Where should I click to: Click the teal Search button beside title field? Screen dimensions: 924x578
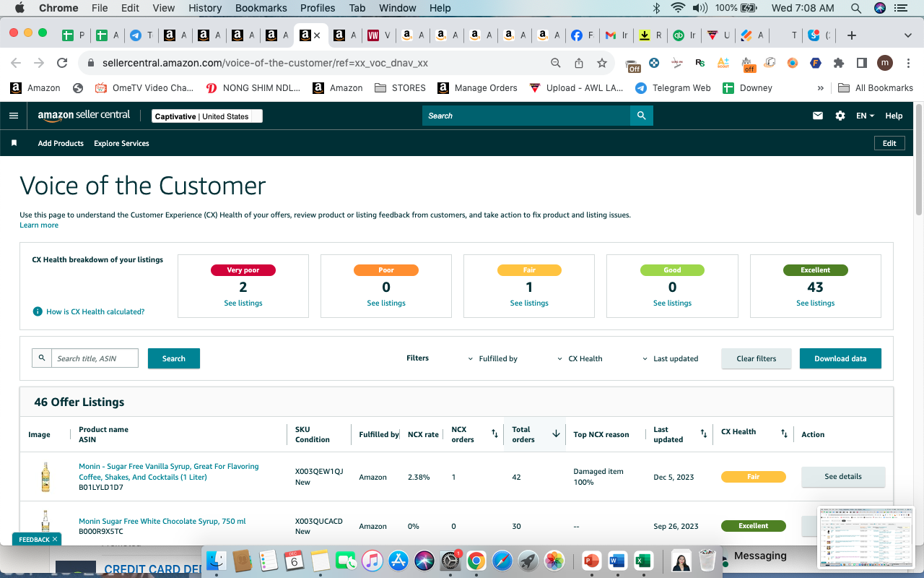point(174,358)
